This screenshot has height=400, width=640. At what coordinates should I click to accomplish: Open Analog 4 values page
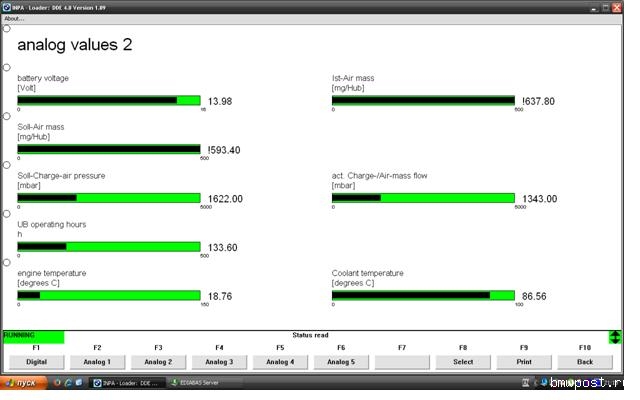(280, 361)
